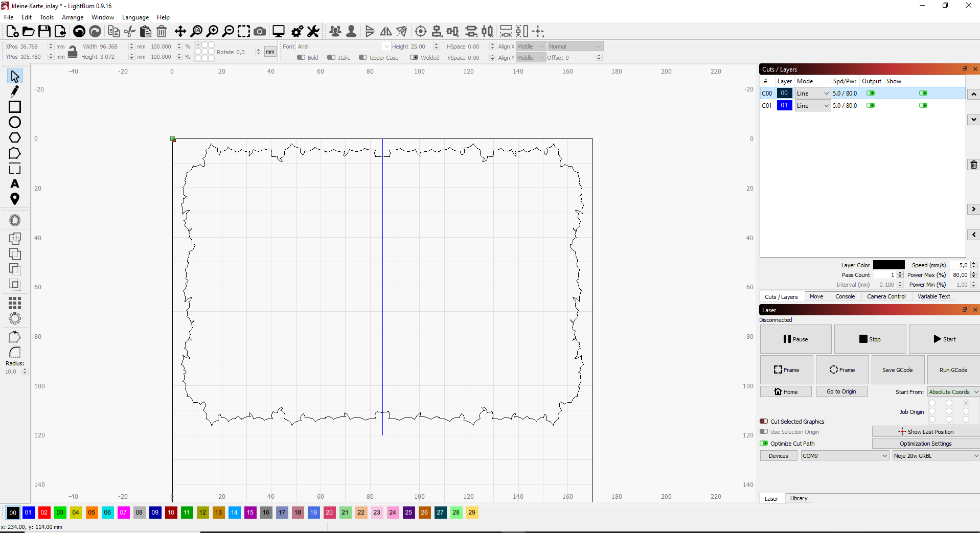Save the project with floppy icon

pos(44,31)
